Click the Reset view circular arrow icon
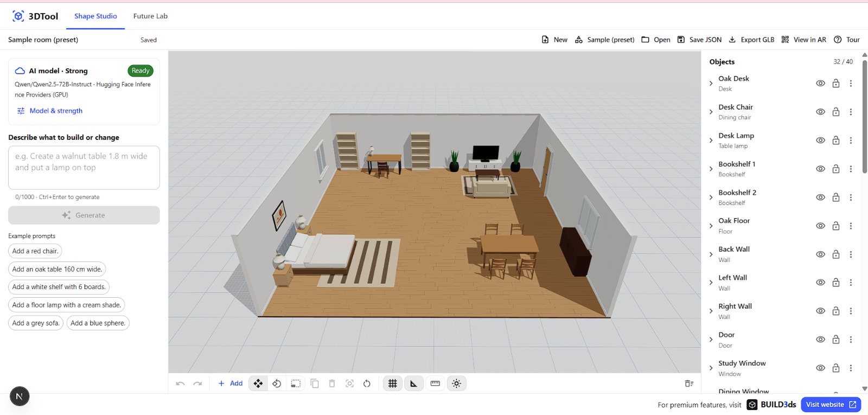Screen dimensions: 868x415 367,384
